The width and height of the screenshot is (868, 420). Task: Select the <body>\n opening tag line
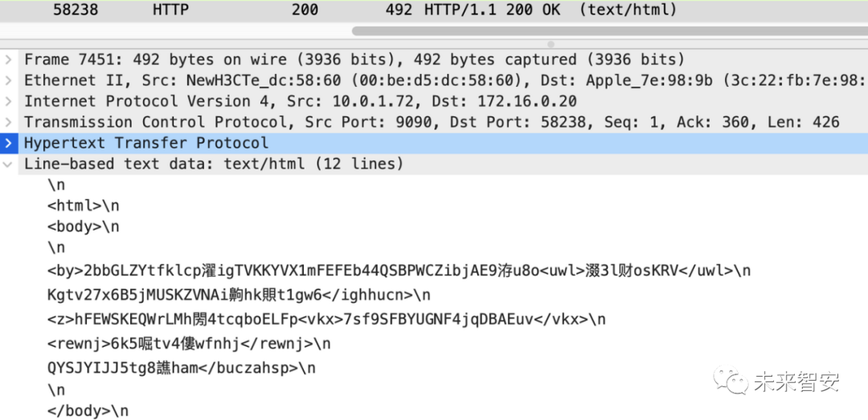(x=83, y=227)
